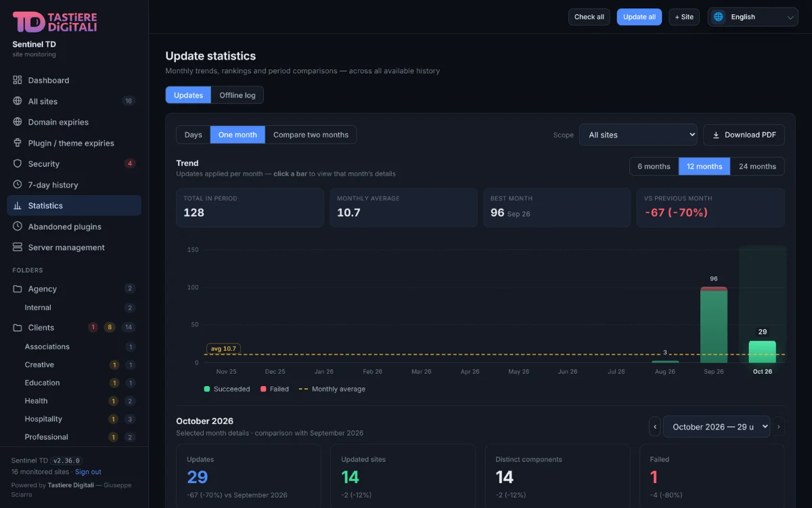The height and width of the screenshot is (508, 812).
Task: Open Dashboard from the sidebar
Action: tap(74, 80)
